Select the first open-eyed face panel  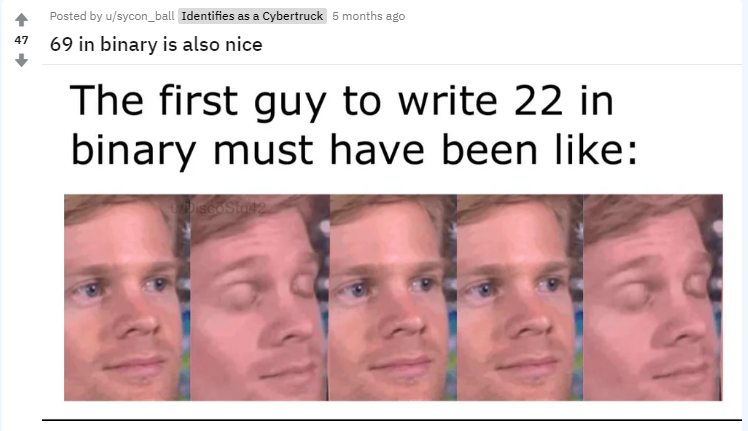pos(127,297)
